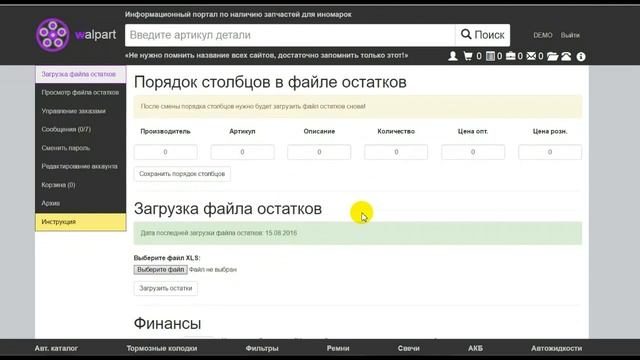Open Редактирование аккаунта sidebar item
Screen dimensions: 640x360
80,167
